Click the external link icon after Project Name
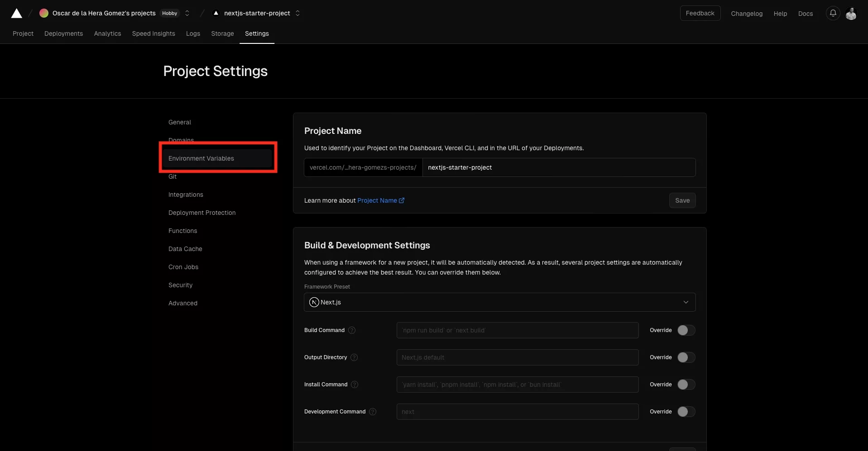This screenshot has width=868, height=451. (x=402, y=200)
